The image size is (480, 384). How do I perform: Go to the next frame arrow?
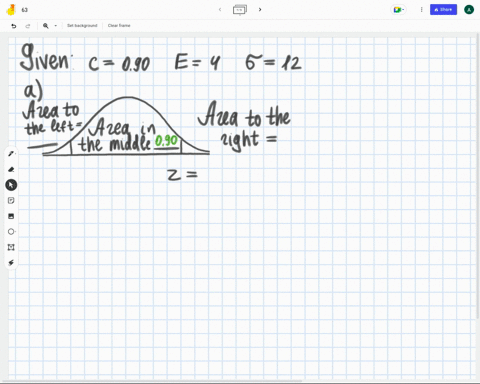point(260,10)
